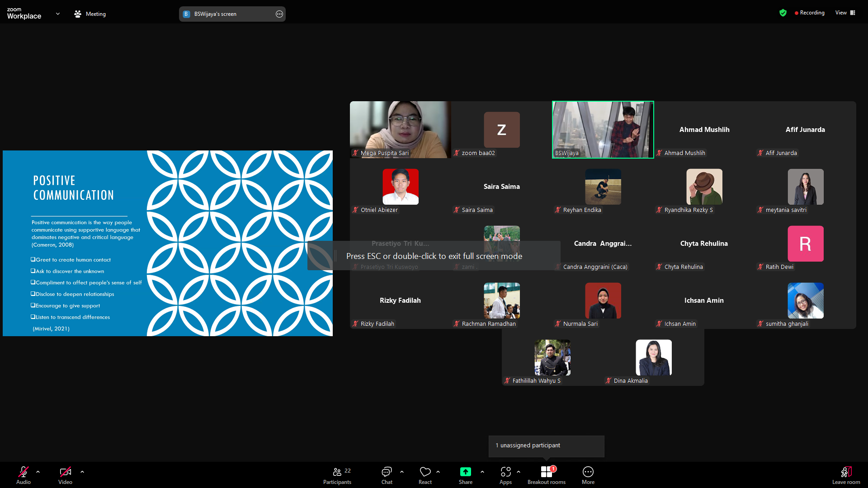Screen dimensions: 868x488
Task: Click sumitha ghanjali's profile photo
Action: click(x=806, y=300)
